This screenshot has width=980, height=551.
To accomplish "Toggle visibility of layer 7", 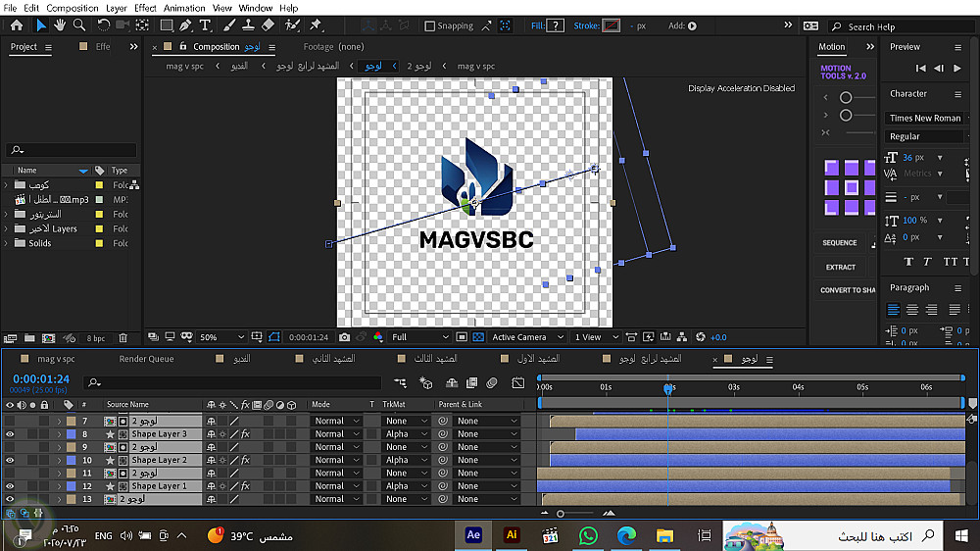I will (10, 421).
